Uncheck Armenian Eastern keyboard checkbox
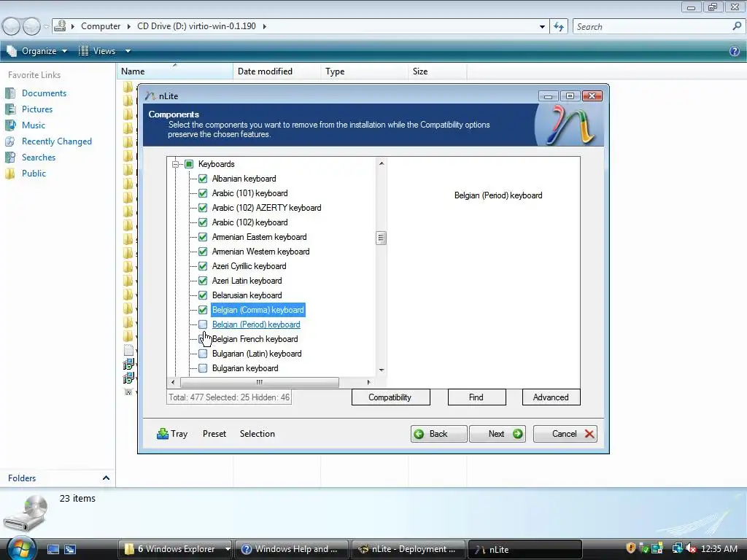This screenshot has height=560, width=747. coord(203,237)
